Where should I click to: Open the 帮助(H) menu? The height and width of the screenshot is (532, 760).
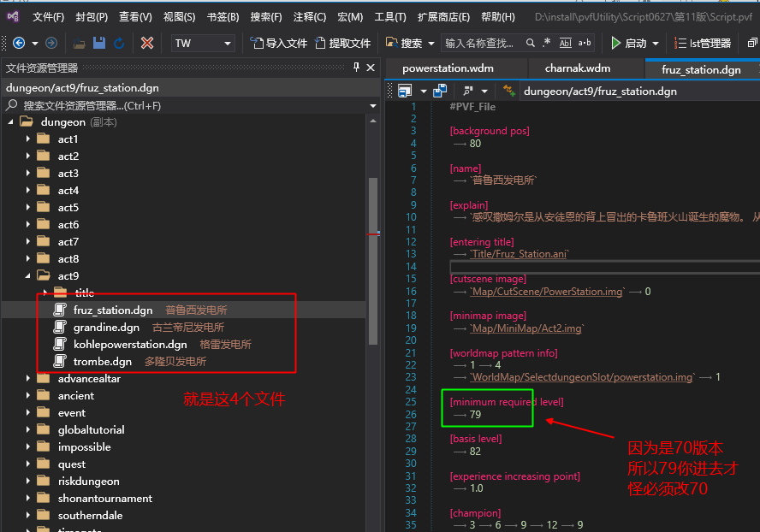[x=498, y=17]
